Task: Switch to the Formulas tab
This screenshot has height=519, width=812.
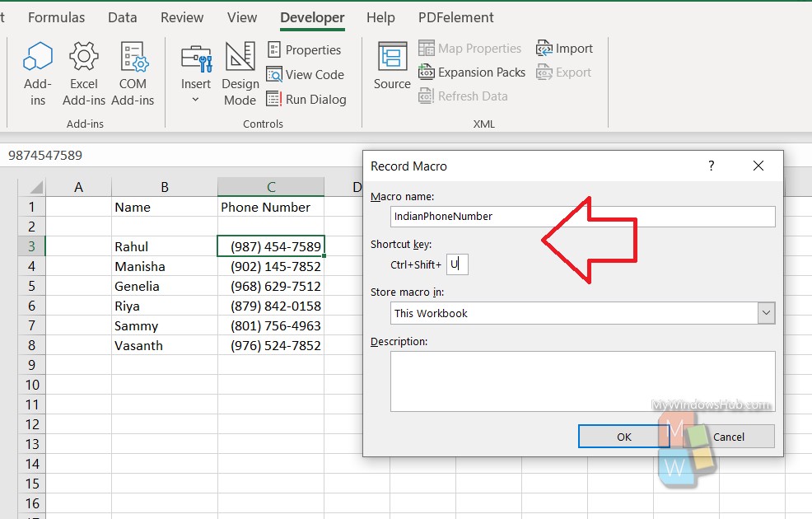Action: [56, 16]
